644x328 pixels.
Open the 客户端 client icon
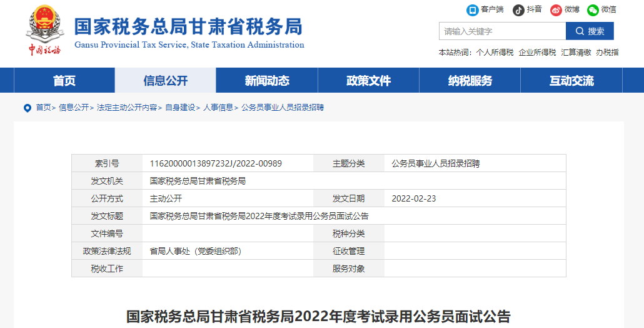coord(473,10)
